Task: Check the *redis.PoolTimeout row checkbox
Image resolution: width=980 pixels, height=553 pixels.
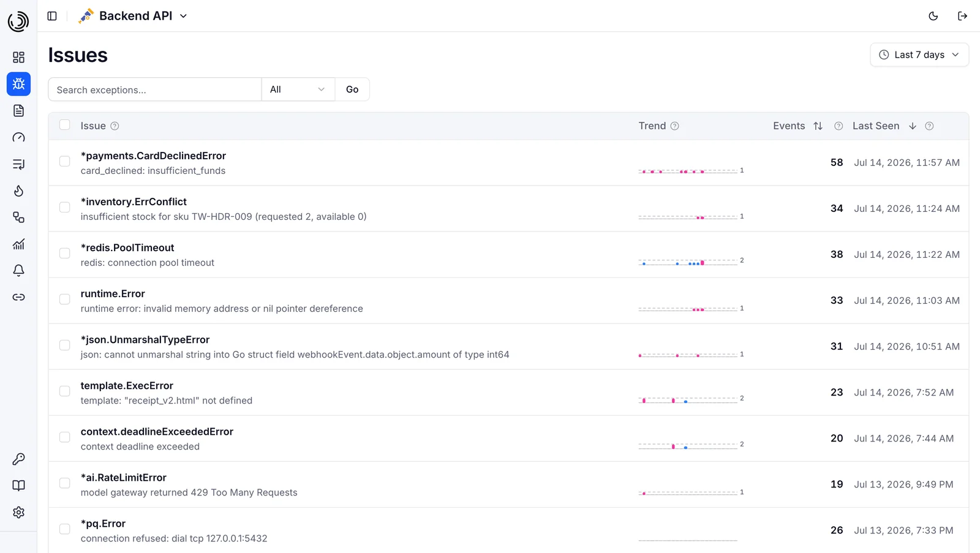Action: [x=64, y=253]
